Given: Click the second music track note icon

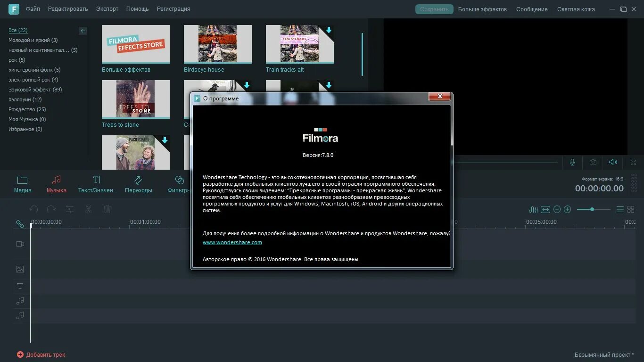Looking at the screenshot, I should 20,315.
